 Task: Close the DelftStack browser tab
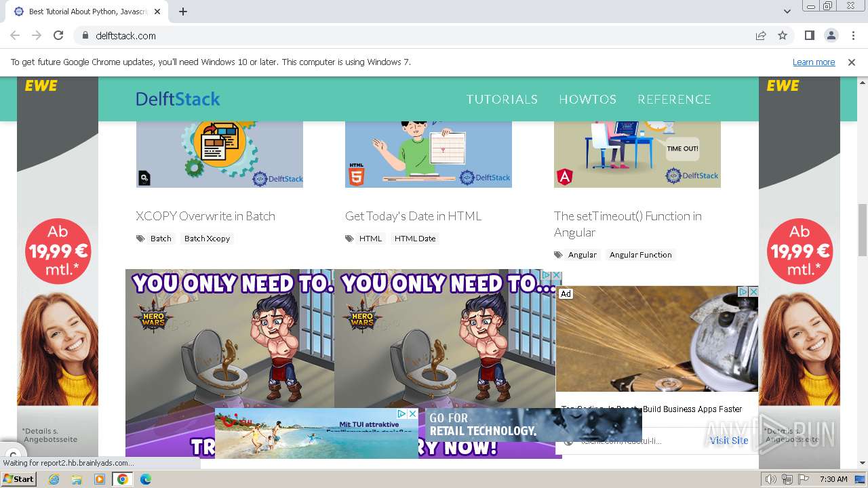point(157,12)
